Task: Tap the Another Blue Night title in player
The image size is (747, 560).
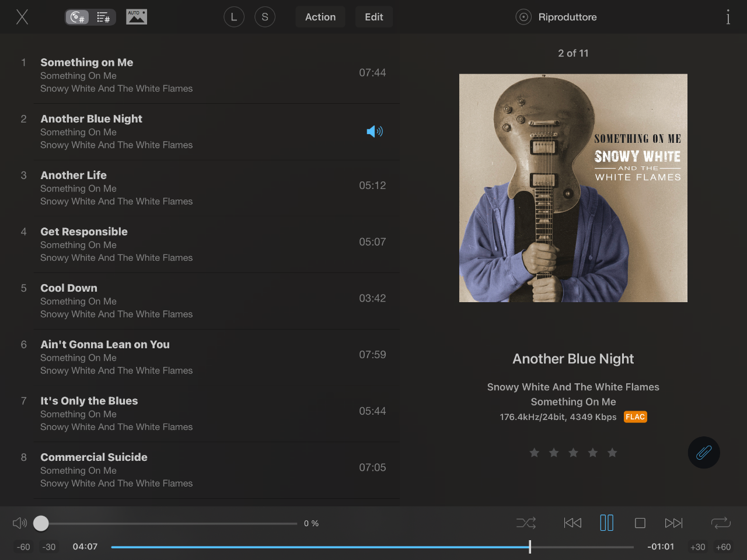Action: coord(573,359)
